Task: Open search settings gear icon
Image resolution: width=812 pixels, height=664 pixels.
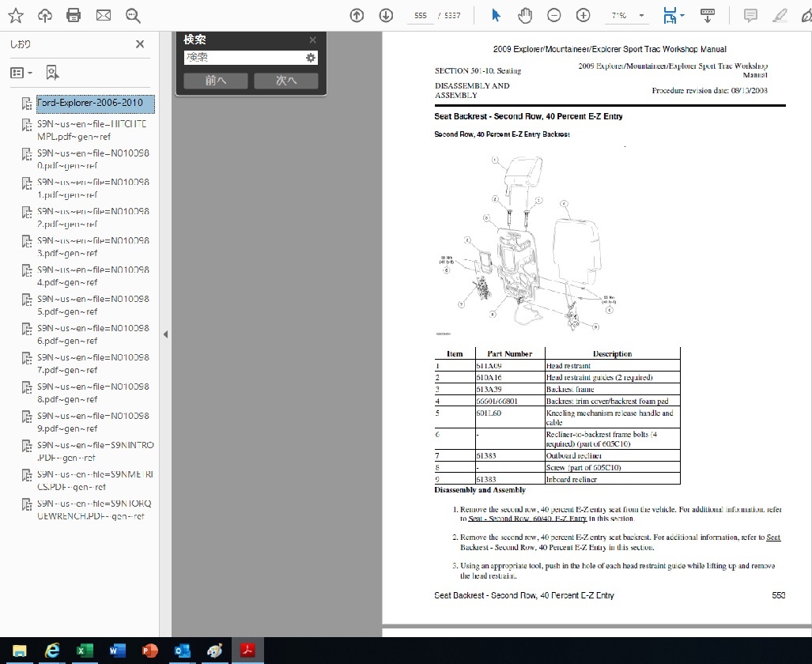Action: (311, 58)
